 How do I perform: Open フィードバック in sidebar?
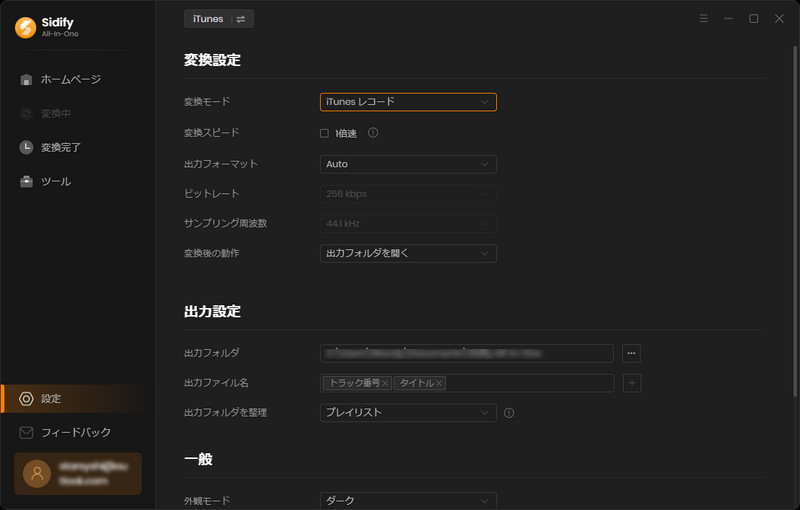pos(78,432)
